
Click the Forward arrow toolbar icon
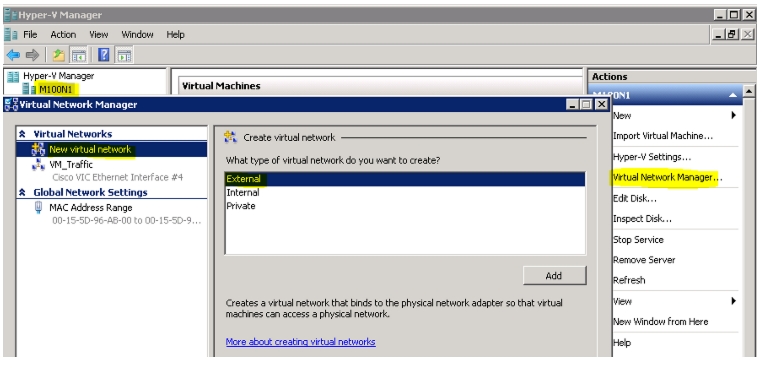click(x=32, y=55)
